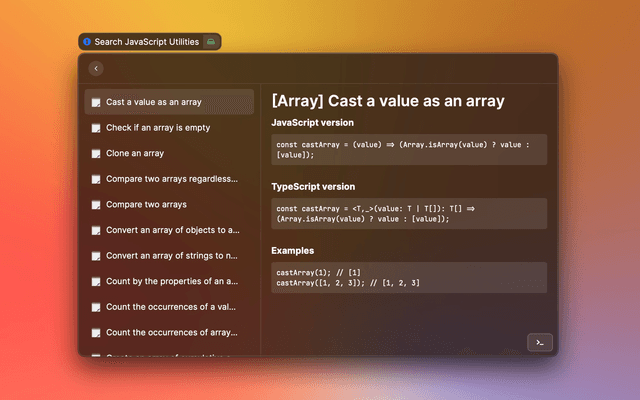Select Compare two arrays regardless item

[x=171, y=179]
